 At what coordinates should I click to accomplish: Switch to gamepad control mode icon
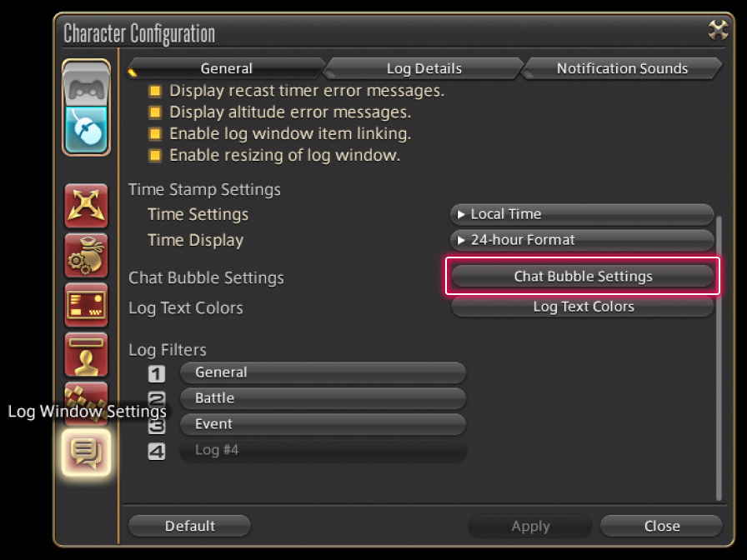coord(86,85)
